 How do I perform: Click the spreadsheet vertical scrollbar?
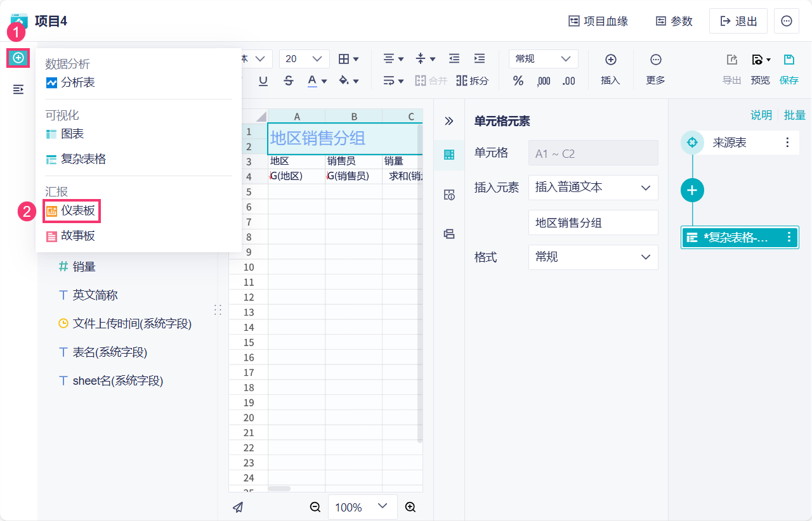[419, 283]
